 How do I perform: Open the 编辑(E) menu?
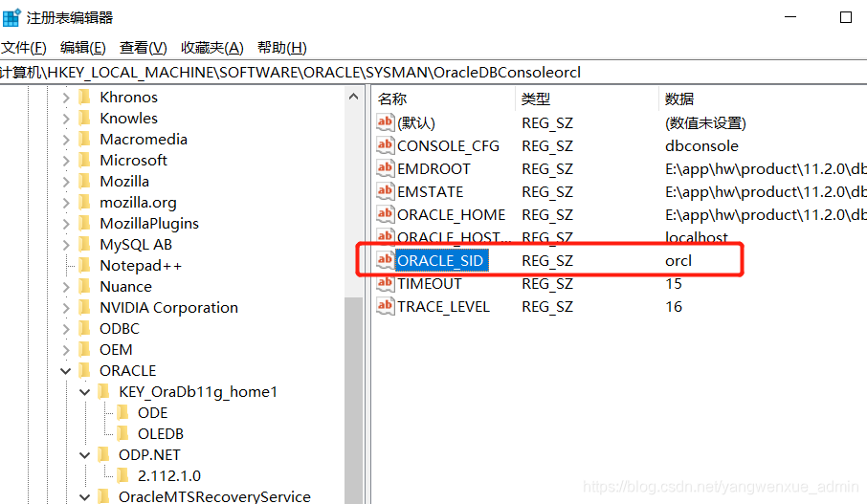click(x=83, y=48)
